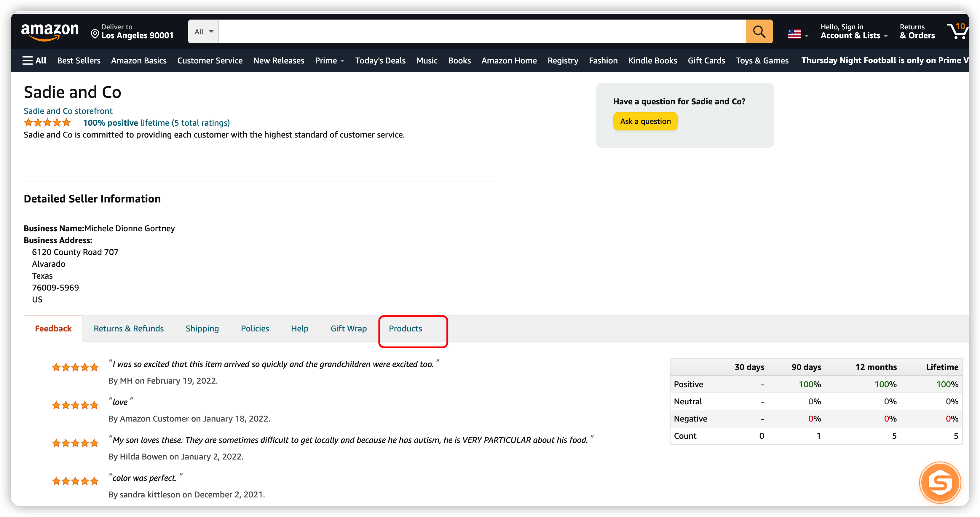
Task: Click the Gift Wrap tab
Action: click(348, 328)
